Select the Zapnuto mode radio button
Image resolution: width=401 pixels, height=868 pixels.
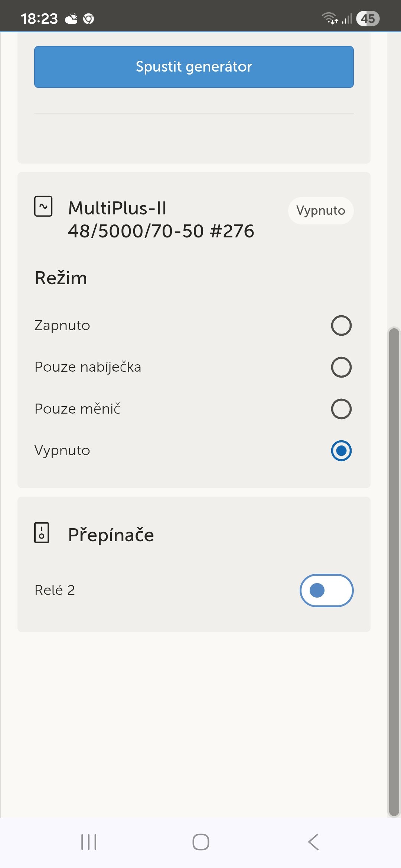click(341, 326)
